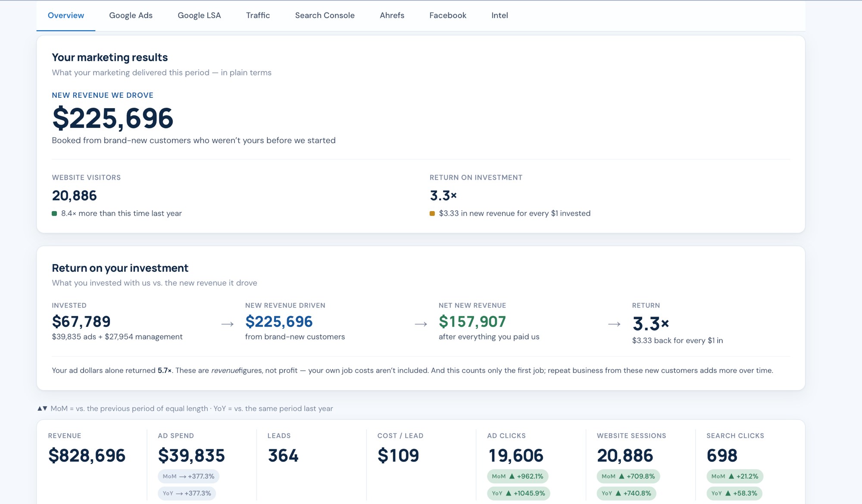
Task: Click the orange square beside ROI note
Action: pos(432,213)
